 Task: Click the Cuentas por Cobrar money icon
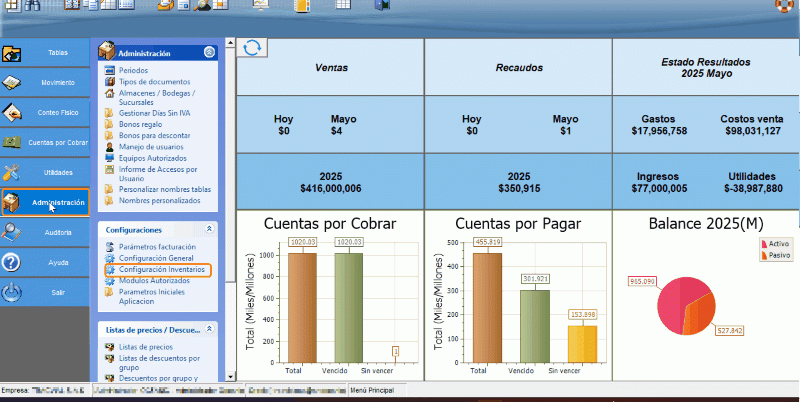tap(13, 142)
